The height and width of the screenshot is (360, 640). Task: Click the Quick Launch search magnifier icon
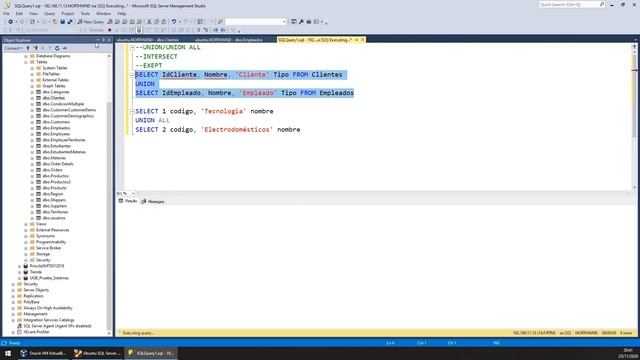[602, 4]
